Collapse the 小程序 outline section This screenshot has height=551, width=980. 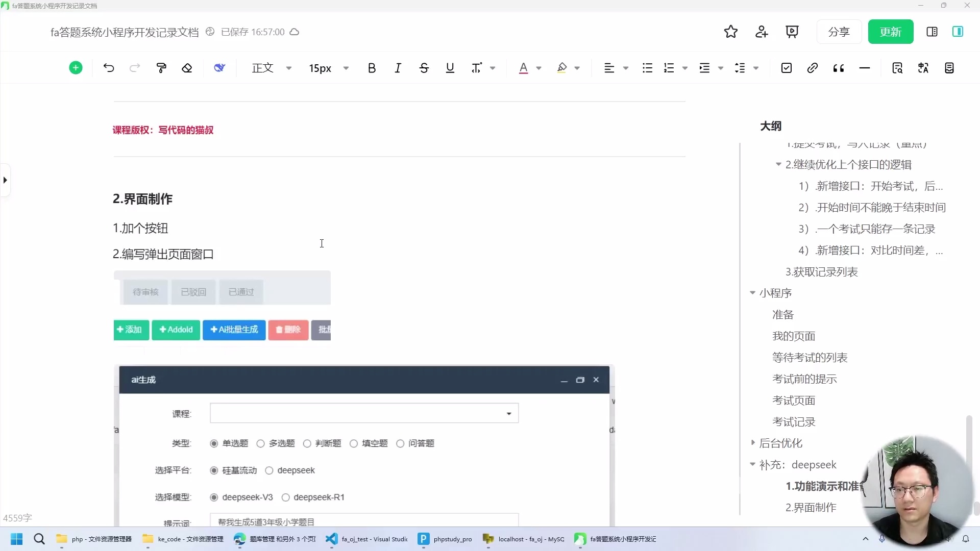pos(753,292)
